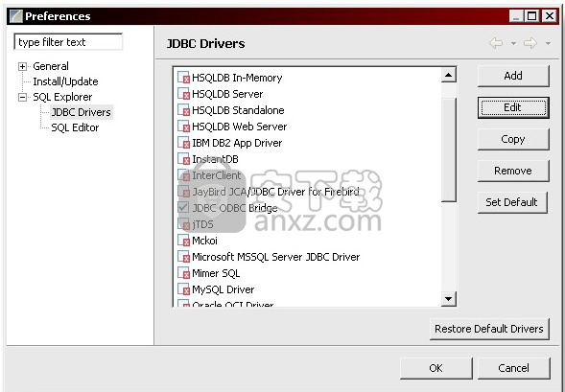The height and width of the screenshot is (392, 565).
Task: Confirm preferences with OK
Action: pos(436,368)
